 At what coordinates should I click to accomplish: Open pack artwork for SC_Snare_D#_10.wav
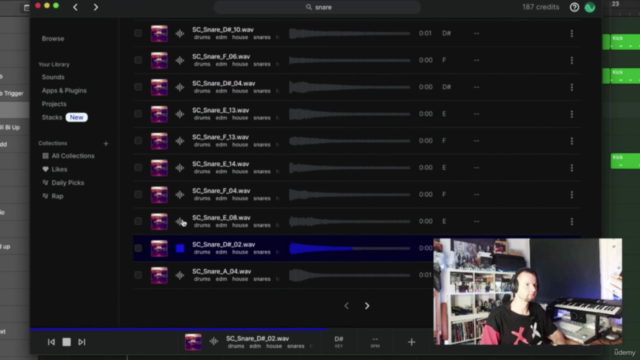click(x=159, y=33)
